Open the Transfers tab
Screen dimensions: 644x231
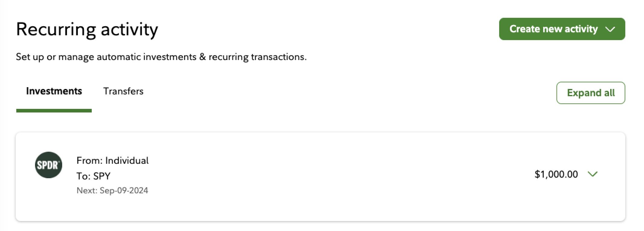pos(123,91)
